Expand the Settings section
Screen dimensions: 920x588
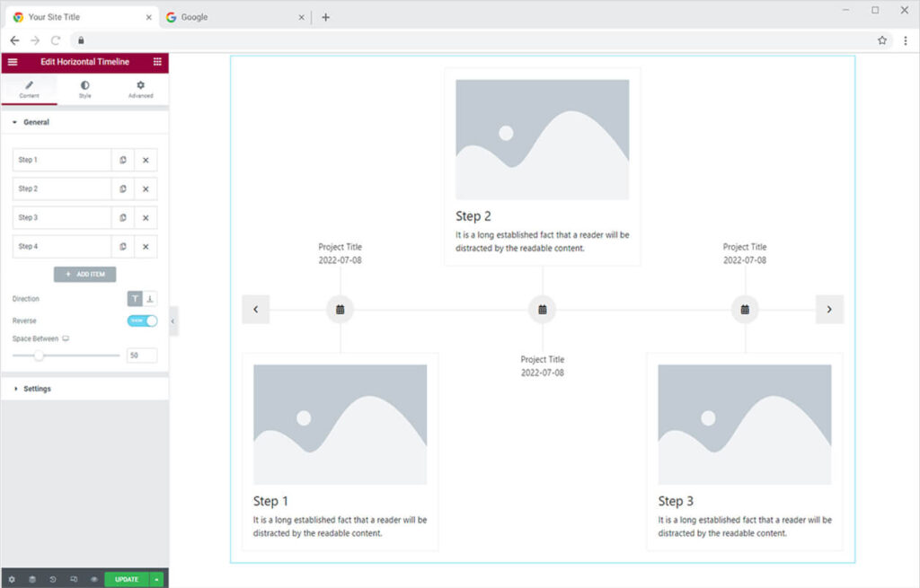click(x=36, y=389)
